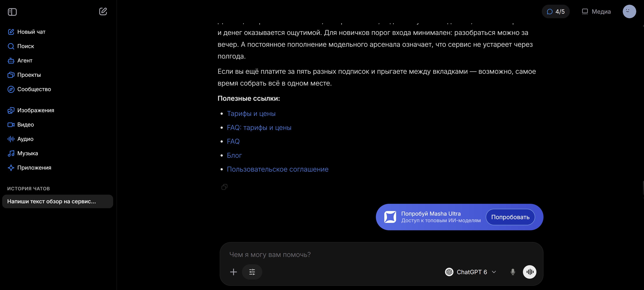This screenshot has height=290, width=644.
Task: Click the 'Полезные ссылки:' heading
Action: (249, 99)
